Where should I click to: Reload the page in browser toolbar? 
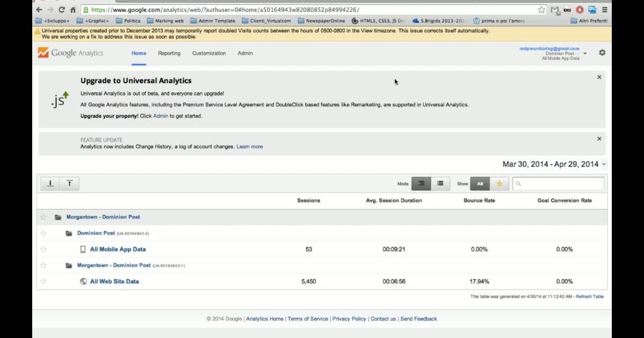coord(62,10)
